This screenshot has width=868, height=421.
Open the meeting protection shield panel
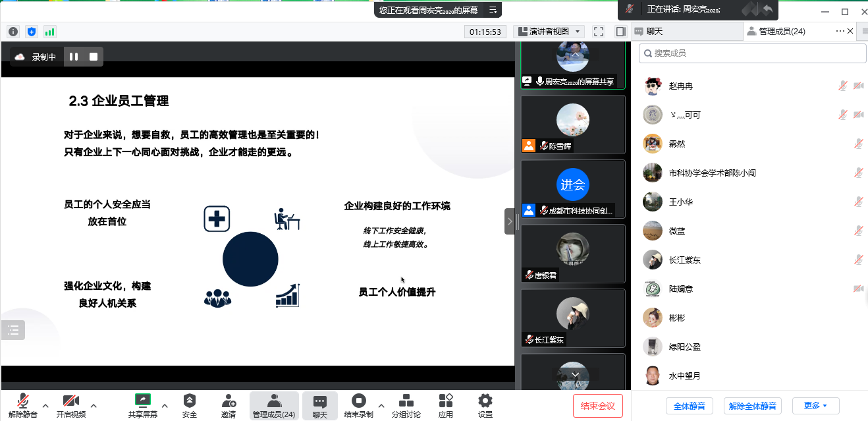31,31
